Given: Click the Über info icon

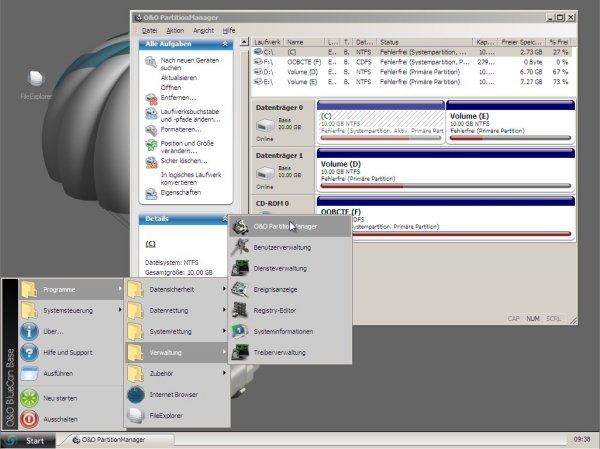Looking at the screenshot, I should [x=29, y=331].
